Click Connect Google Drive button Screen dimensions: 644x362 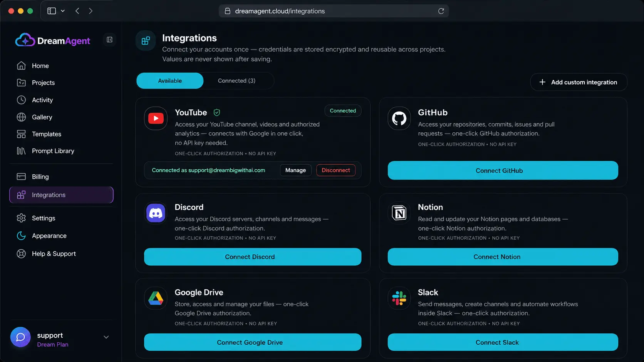point(253,342)
